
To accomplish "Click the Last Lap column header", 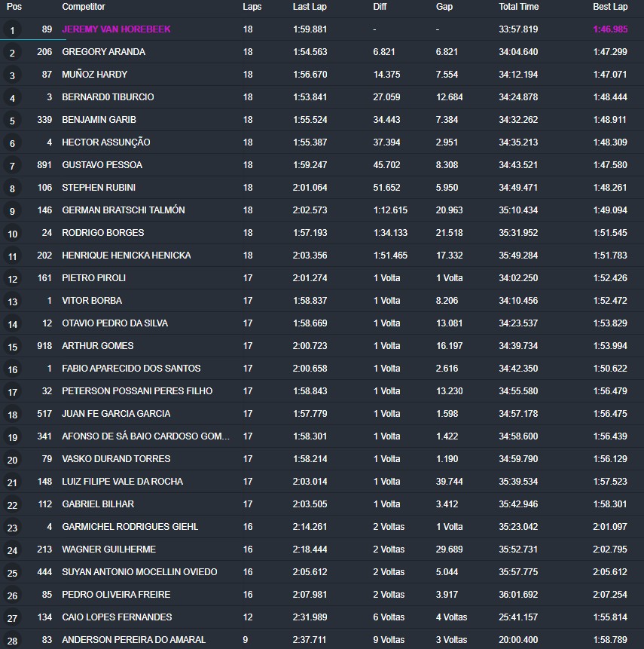I will [310, 7].
